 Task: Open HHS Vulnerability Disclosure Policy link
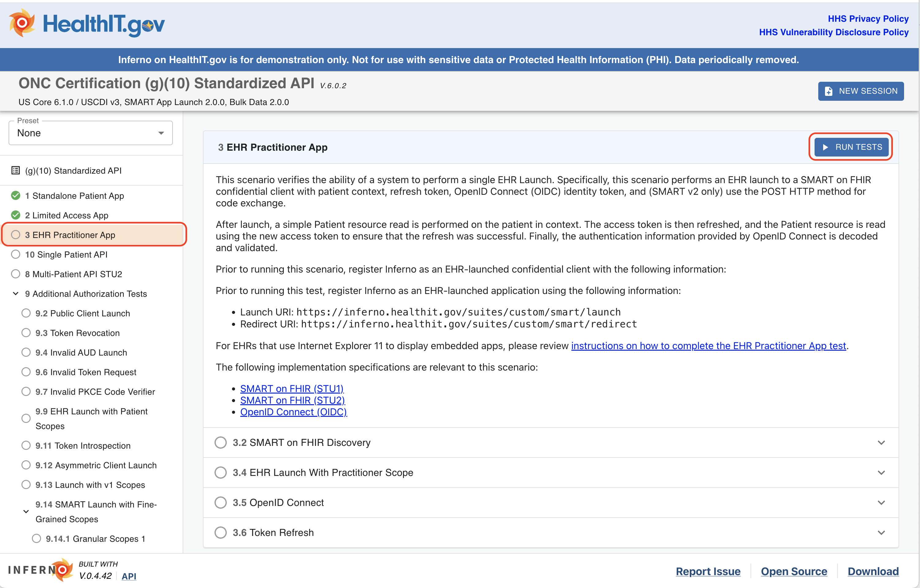coord(834,32)
